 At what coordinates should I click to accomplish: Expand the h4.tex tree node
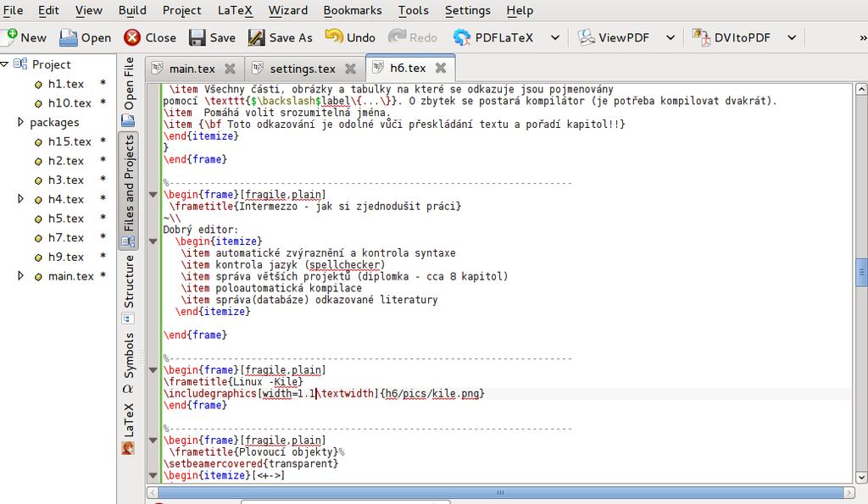pyautogui.click(x=20, y=198)
